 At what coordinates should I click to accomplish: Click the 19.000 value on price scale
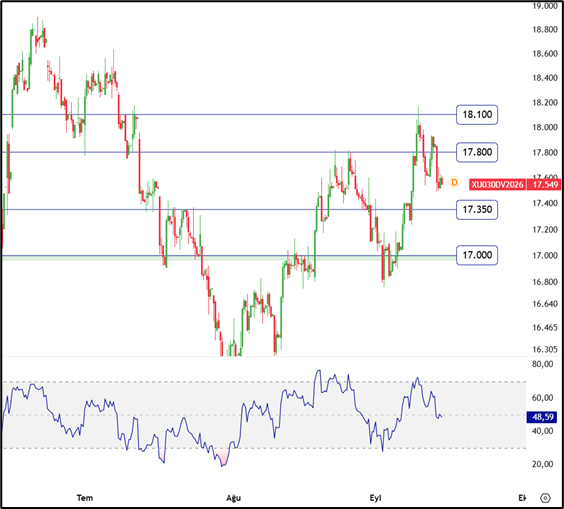click(x=545, y=6)
